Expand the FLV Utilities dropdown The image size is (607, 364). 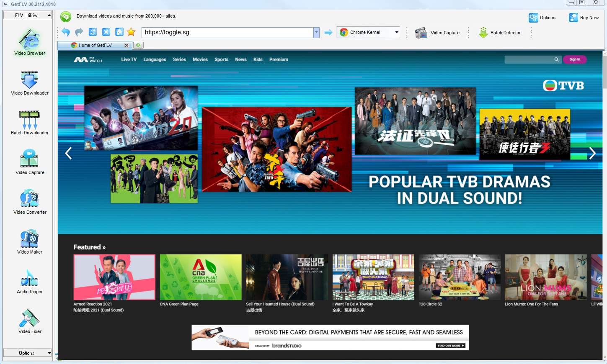27,15
